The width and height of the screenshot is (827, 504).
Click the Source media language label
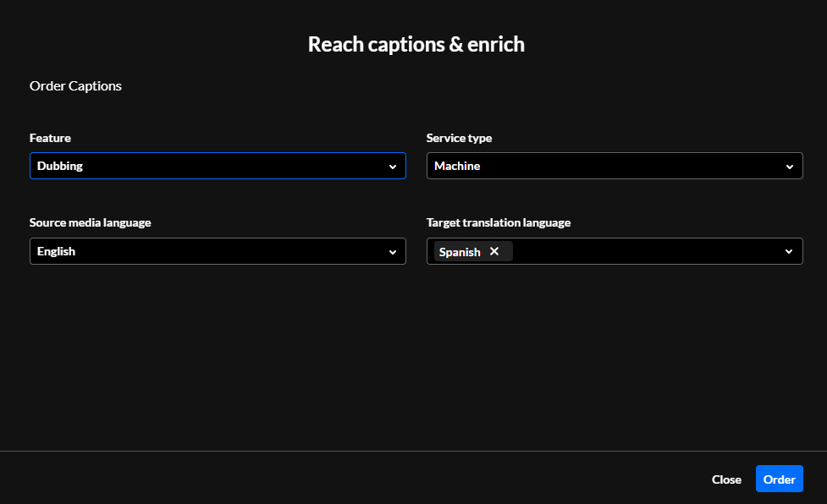(x=90, y=222)
